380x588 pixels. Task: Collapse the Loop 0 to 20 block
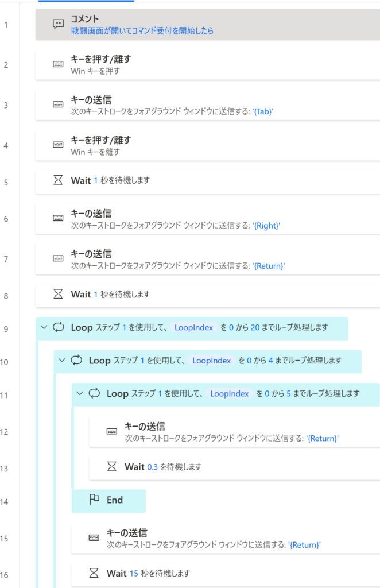point(44,327)
